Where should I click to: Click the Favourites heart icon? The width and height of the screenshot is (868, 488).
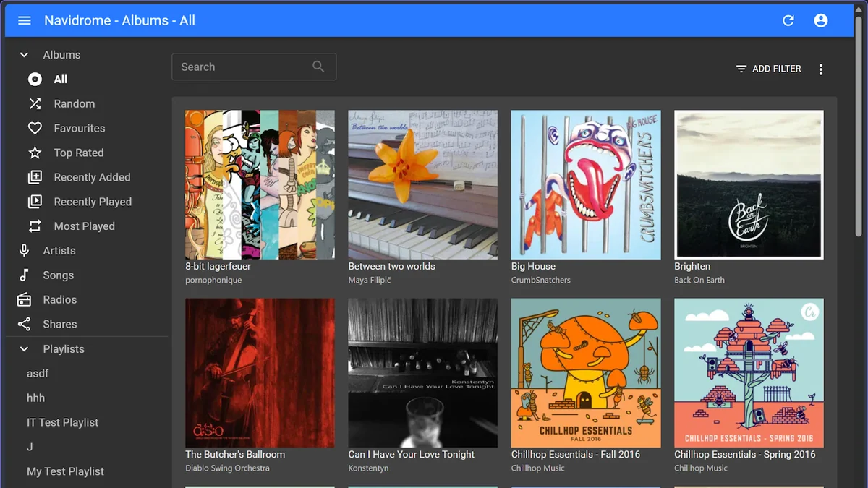click(35, 129)
